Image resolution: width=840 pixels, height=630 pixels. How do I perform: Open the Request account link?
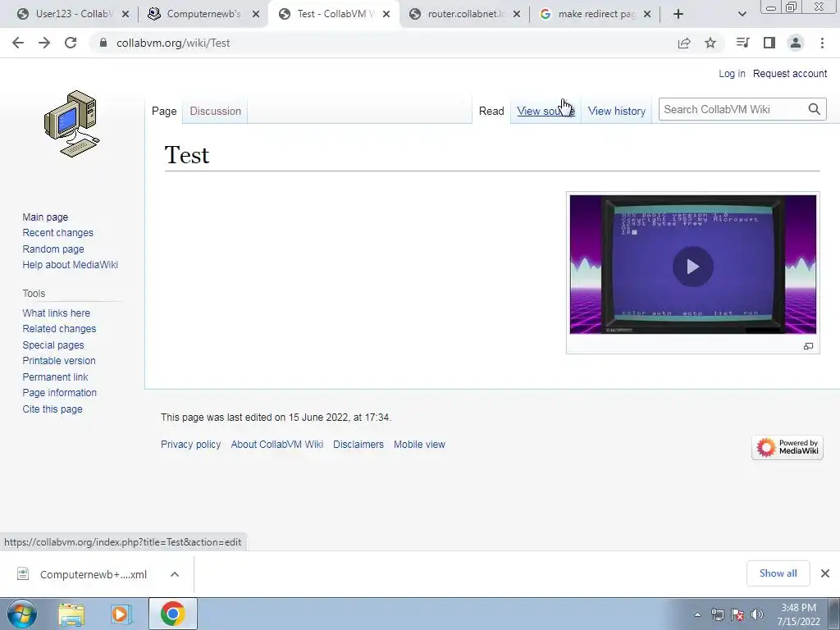790,73
